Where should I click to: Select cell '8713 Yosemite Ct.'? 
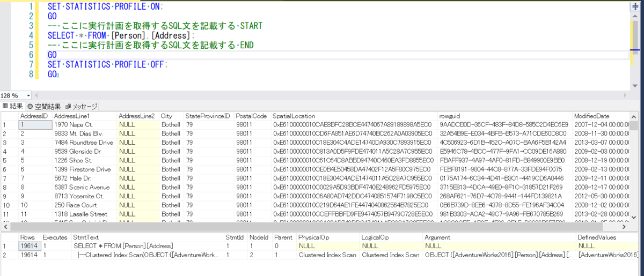(x=84, y=196)
